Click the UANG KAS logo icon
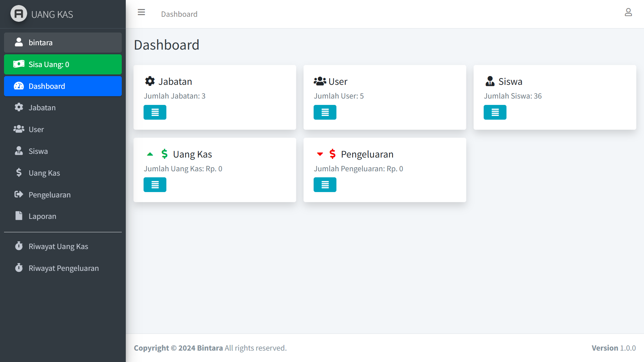 click(x=19, y=14)
